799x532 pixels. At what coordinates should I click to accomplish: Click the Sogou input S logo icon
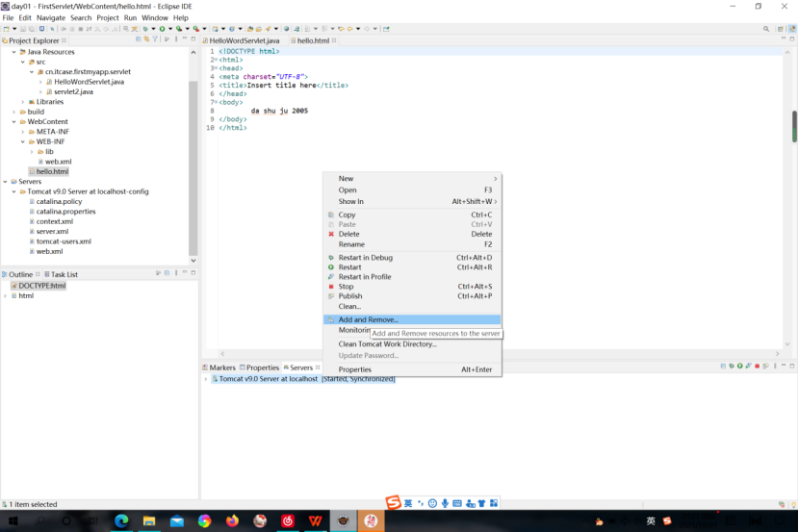(x=393, y=502)
